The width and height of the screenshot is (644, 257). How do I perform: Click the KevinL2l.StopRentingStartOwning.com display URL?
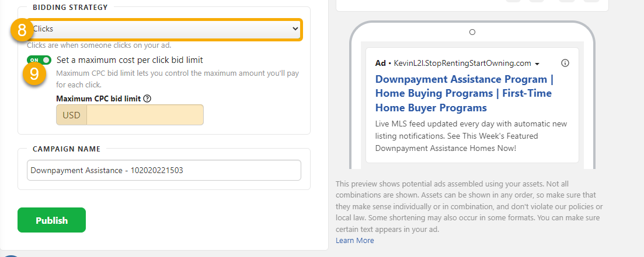tap(462, 63)
